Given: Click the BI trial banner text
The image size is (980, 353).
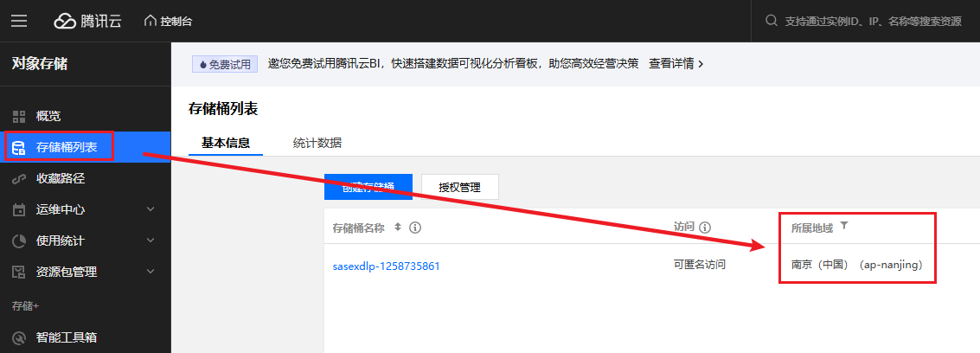Looking at the screenshot, I should pyautogui.click(x=453, y=64).
